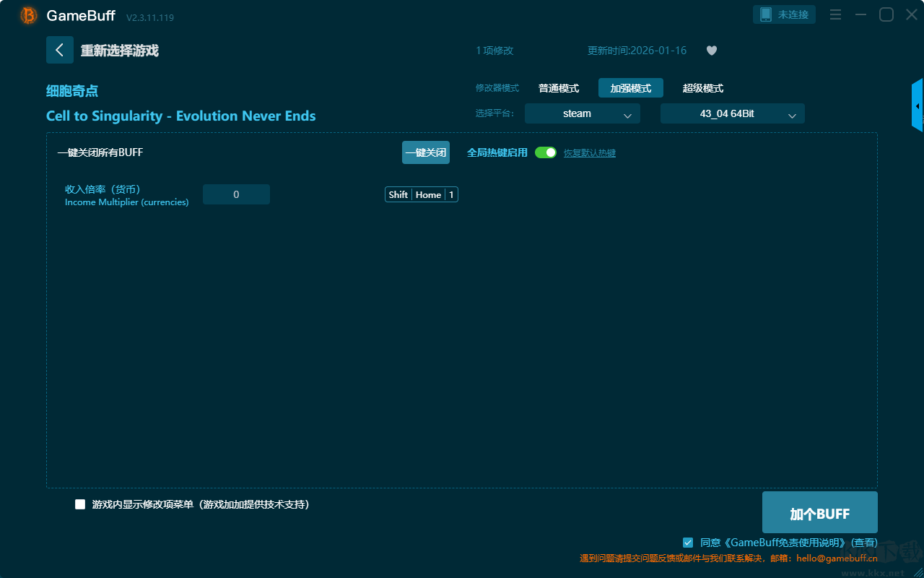The image size is (924, 578).
Task: Switch to 超级模式 trainer mode
Action: point(702,88)
